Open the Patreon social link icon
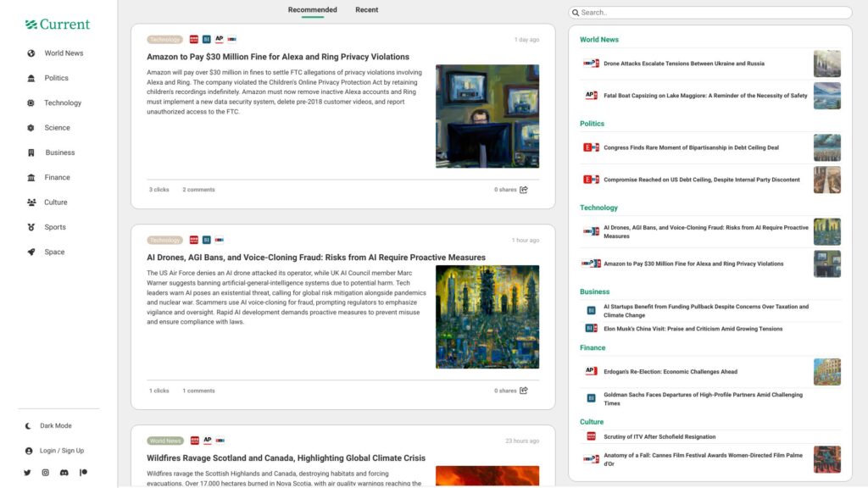 [x=83, y=473]
